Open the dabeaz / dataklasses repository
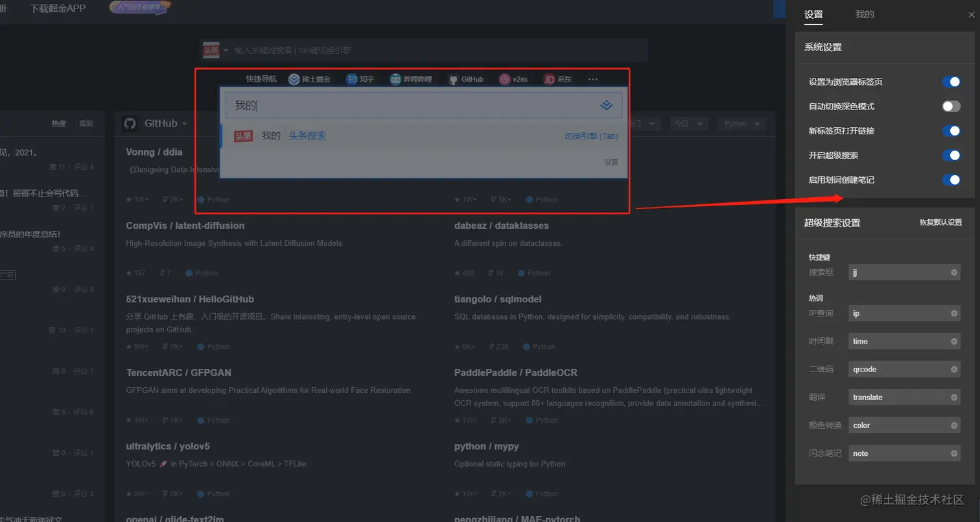This screenshot has height=522, width=980. (502, 226)
